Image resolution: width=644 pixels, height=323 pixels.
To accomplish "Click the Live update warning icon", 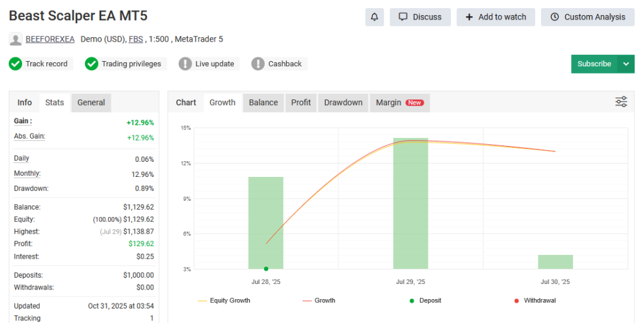I will click(186, 64).
